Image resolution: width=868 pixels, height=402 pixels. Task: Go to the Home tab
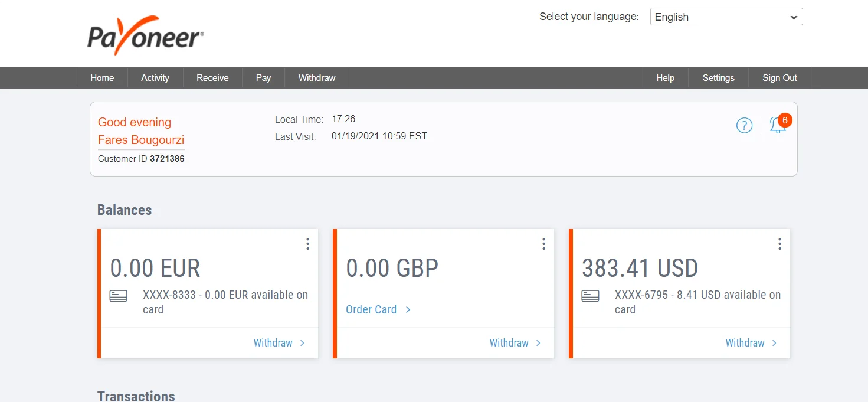pos(102,78)
